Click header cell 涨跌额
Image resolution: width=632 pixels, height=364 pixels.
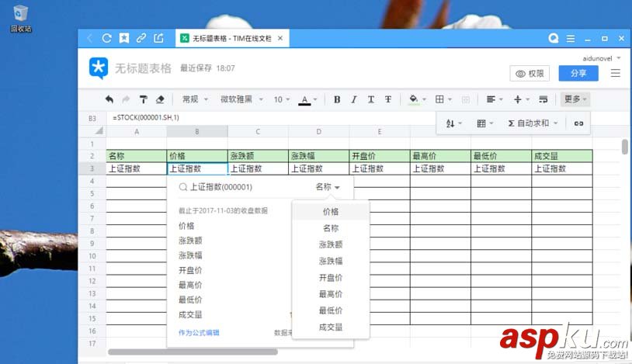[x=258, y=156]
